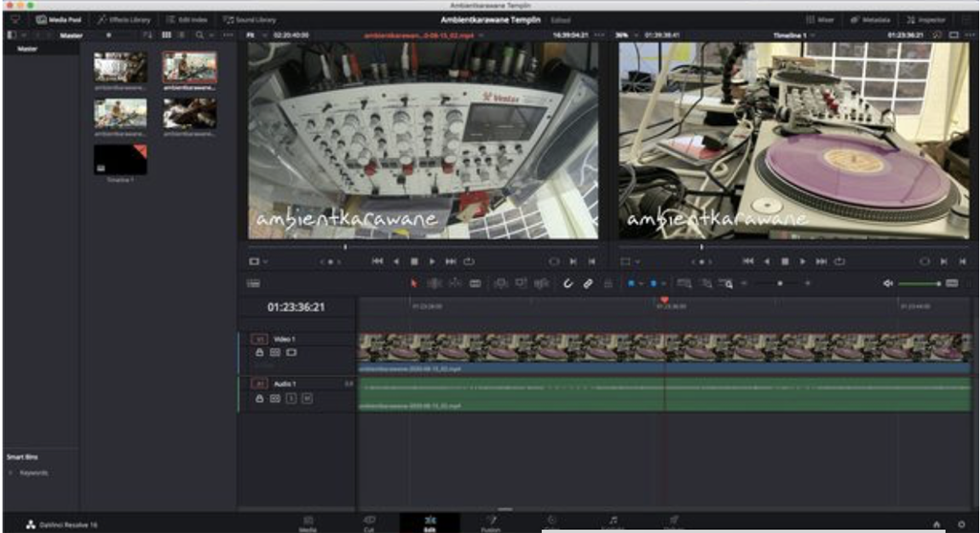Open the Effects Library panel

123,19
